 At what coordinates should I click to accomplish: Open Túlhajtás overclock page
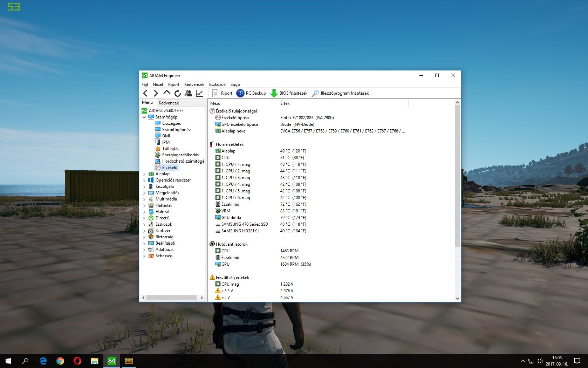coord(167,149)
